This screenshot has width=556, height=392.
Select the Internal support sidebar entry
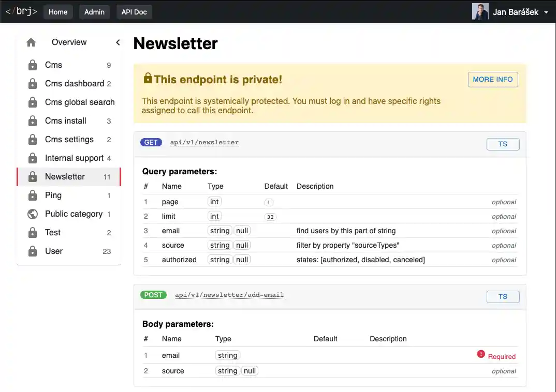[74, 158]
